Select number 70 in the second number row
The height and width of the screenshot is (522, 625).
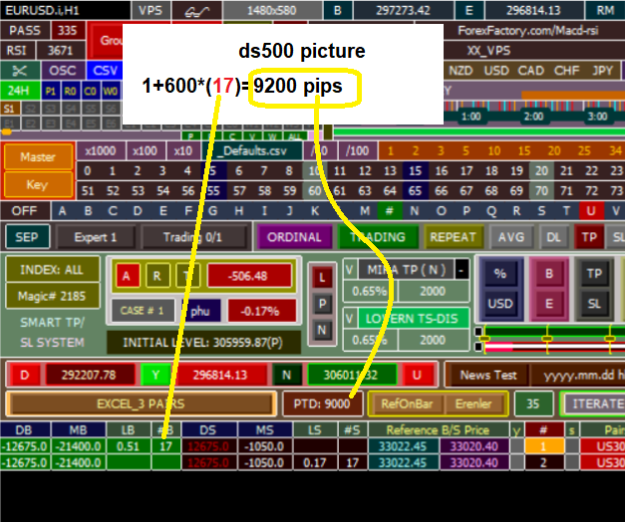(x=541, y=191)
